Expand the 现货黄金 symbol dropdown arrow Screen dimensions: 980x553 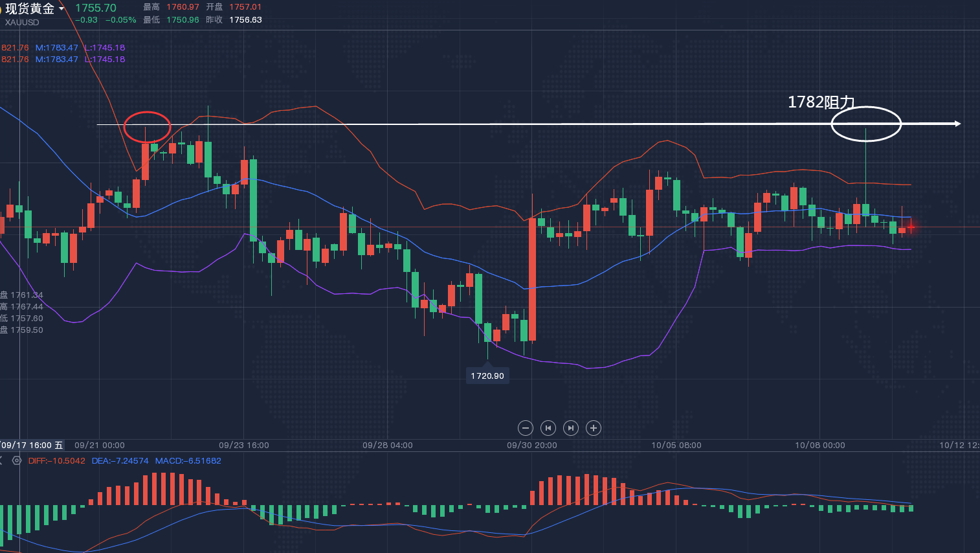(62, 9)
